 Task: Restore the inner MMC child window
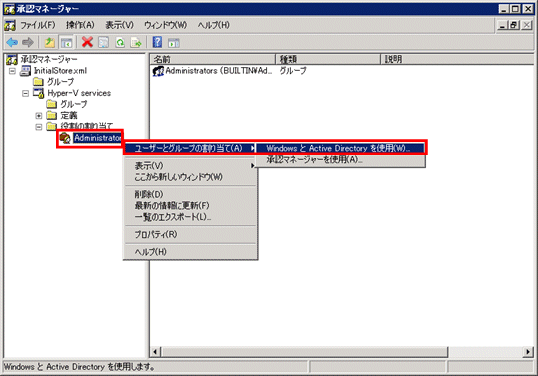click(x=514, y=25)
